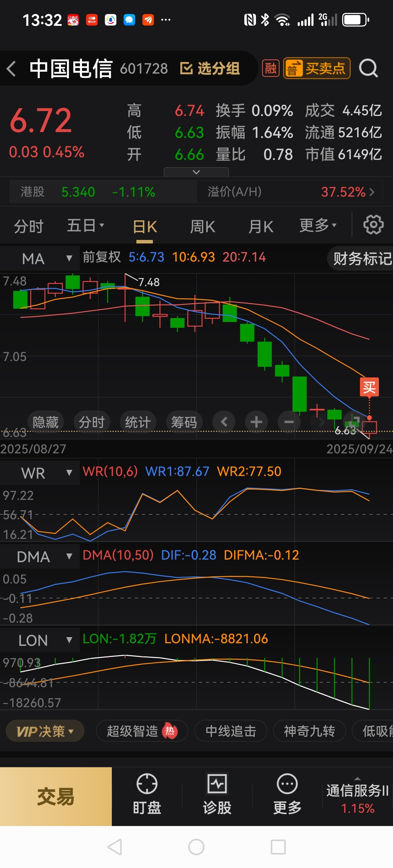The height and width of the screenshot is (868, 393).
Task: Hide chart tools with 隐藏
Action: [x=46, y=422]
